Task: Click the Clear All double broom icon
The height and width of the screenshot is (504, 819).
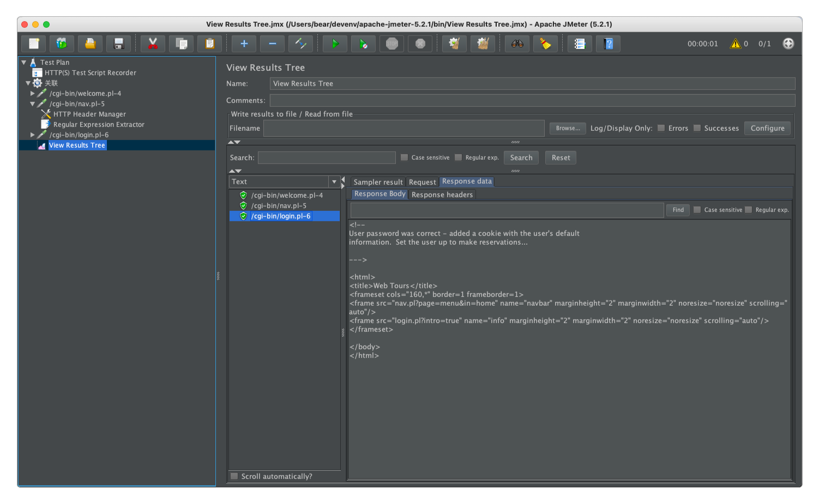Action: (x=483, y=44)
